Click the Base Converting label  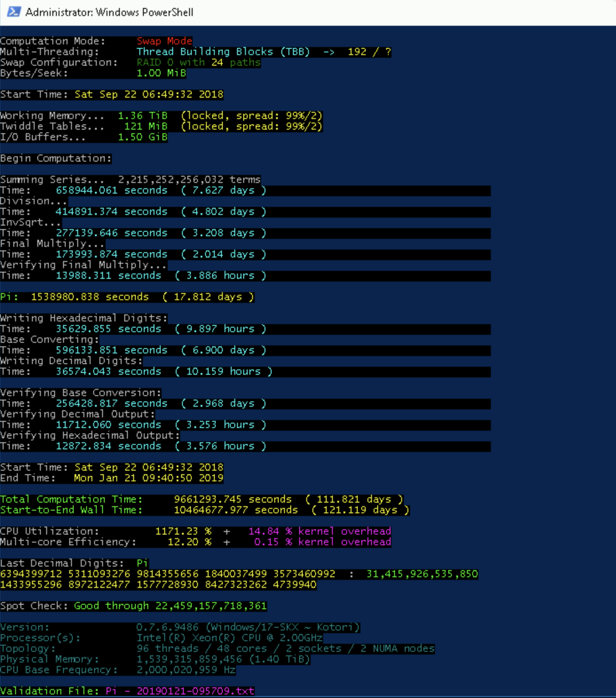(49, 339)
